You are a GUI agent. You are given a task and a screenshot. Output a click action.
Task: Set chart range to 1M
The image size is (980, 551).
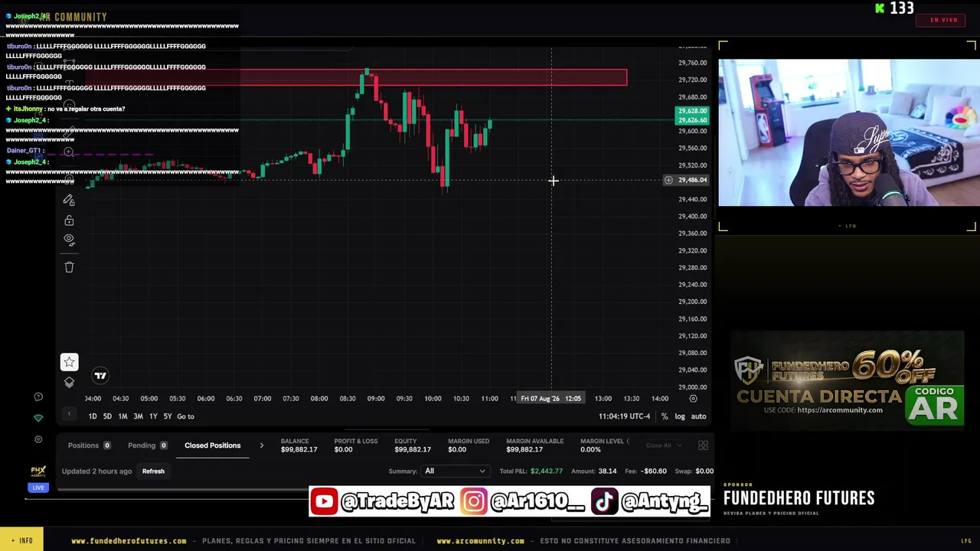coord(122,416)
